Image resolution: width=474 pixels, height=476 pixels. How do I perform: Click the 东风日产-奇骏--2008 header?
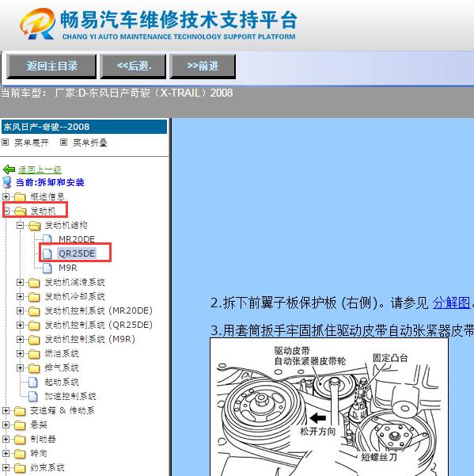click(x=85, y=127)
